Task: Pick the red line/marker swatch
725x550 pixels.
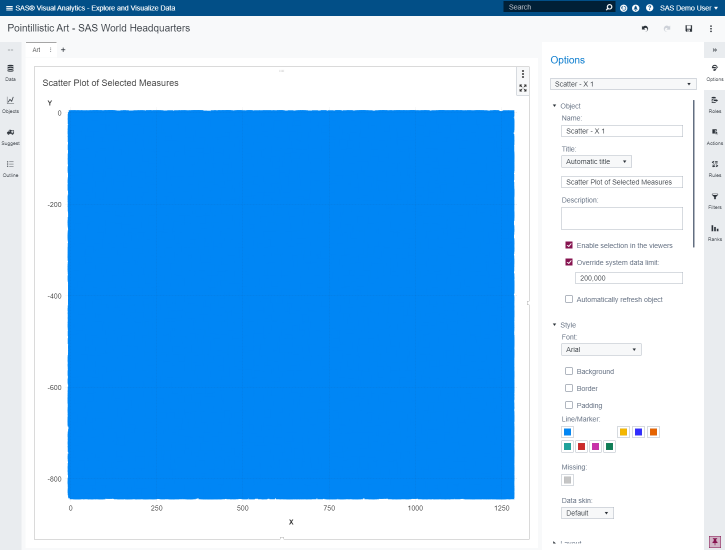Action: pos(582,446)
